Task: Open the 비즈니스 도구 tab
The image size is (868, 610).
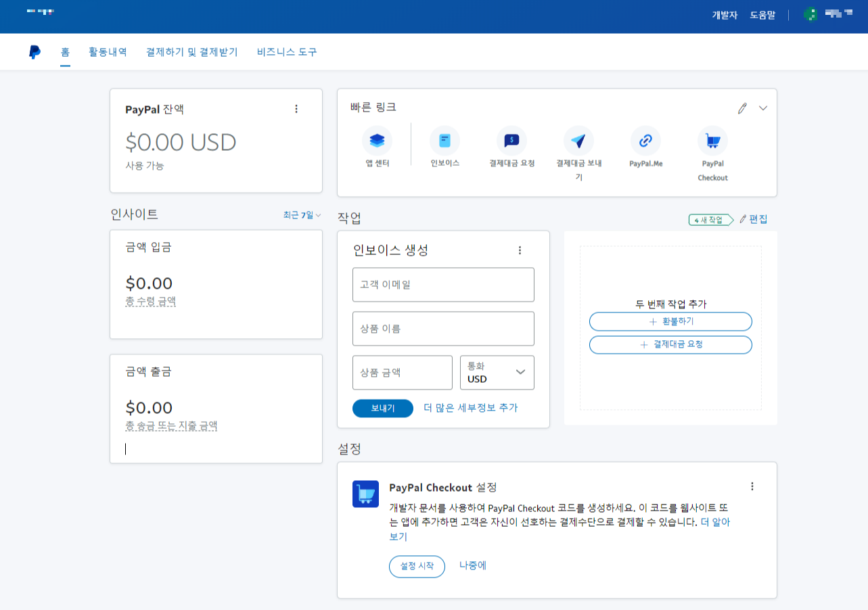Action: 287,51
